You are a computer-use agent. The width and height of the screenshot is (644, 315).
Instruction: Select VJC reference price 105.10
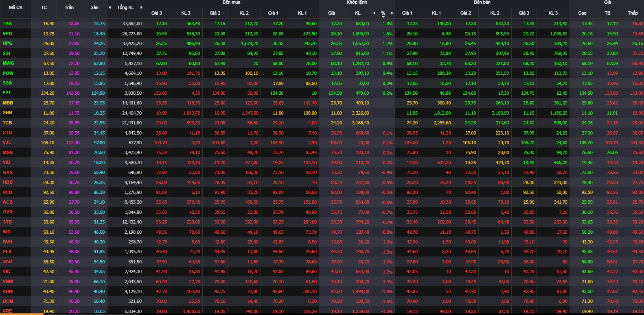(48, 143)
